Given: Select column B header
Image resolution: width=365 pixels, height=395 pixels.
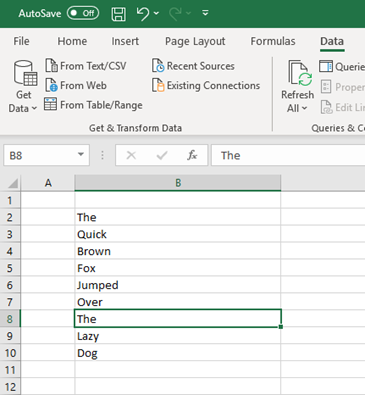Looking at the screenshot, I should (x=178, y=183).
